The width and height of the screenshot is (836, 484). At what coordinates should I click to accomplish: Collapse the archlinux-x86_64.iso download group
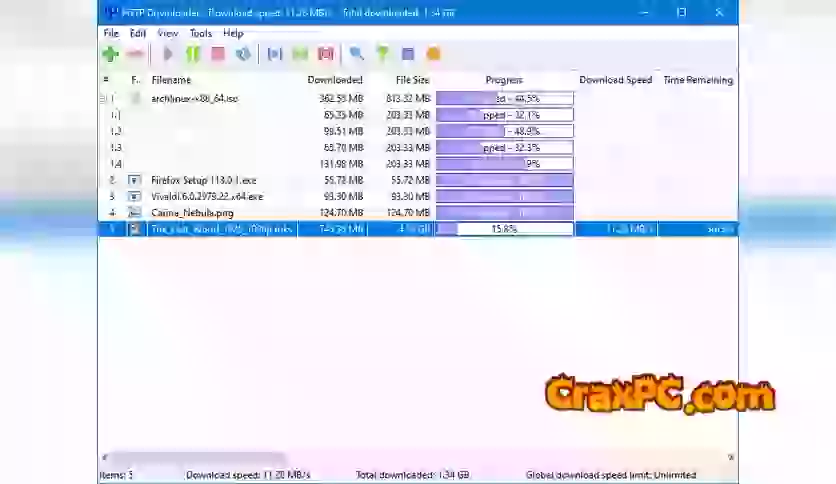(103, 99)
